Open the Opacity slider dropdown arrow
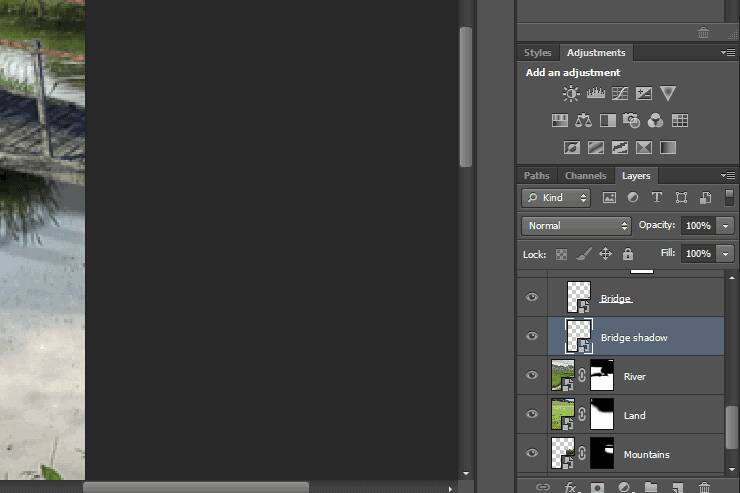The height and width of the screenshot is (493, 740). (x=726, y=226)
